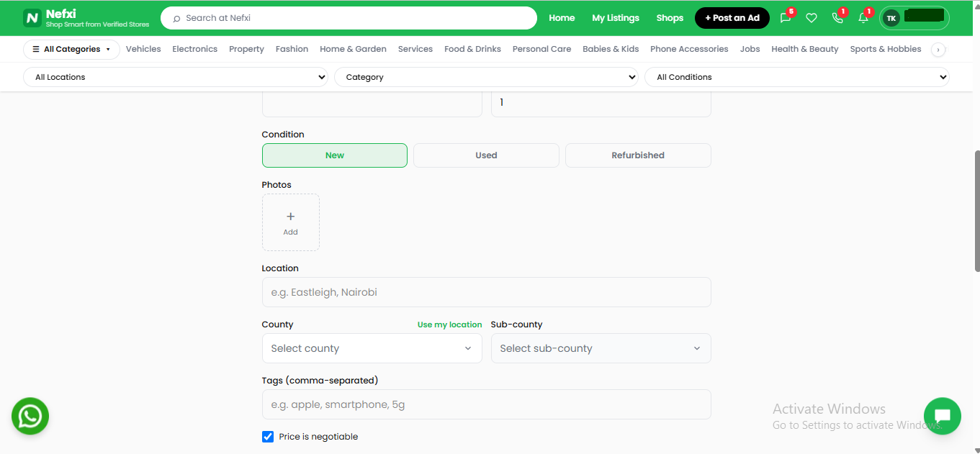The width and height of the screenshot is (980, 454).
Task: Open the Shops page
Action: (670, 18)
